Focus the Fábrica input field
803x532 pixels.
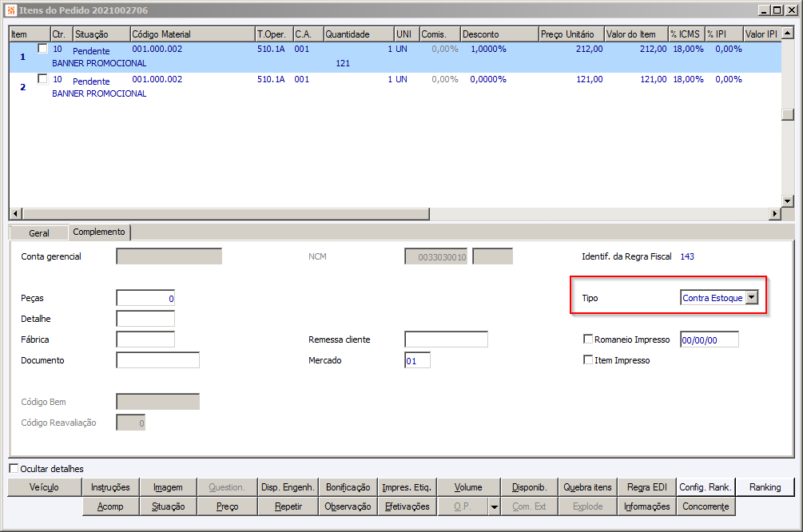click(145, 339)
